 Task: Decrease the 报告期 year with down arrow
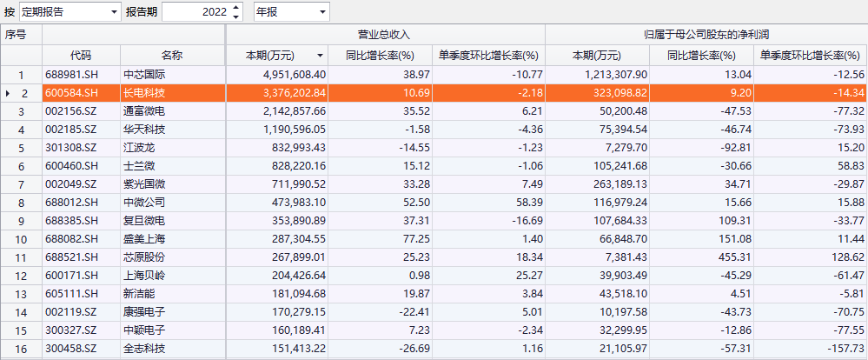point(236,17)
